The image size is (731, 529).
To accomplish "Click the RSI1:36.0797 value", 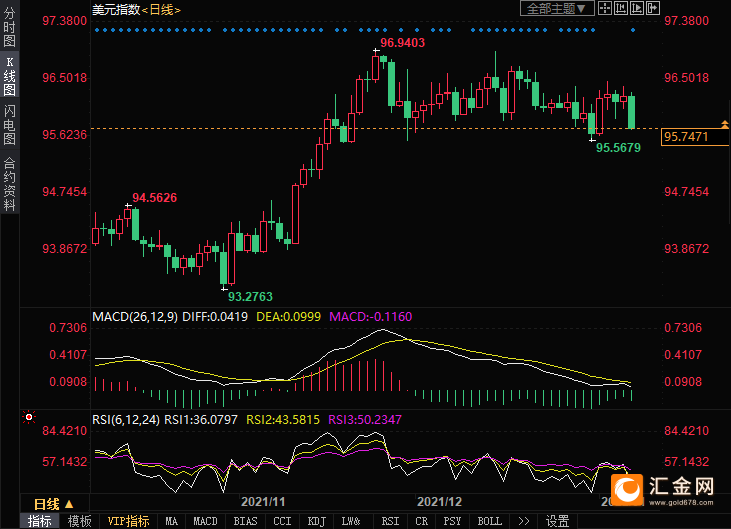I will pyautogui.click(x=201, y=420).
